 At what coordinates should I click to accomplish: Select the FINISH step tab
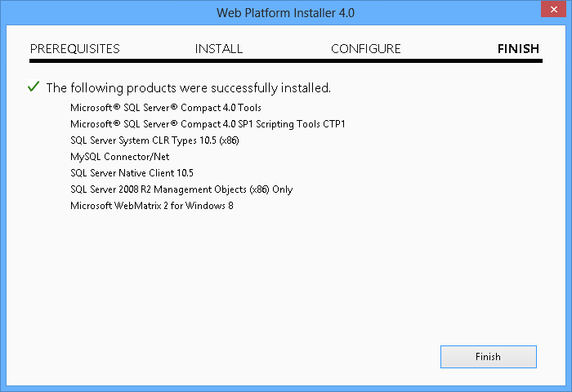click(518, 49)
